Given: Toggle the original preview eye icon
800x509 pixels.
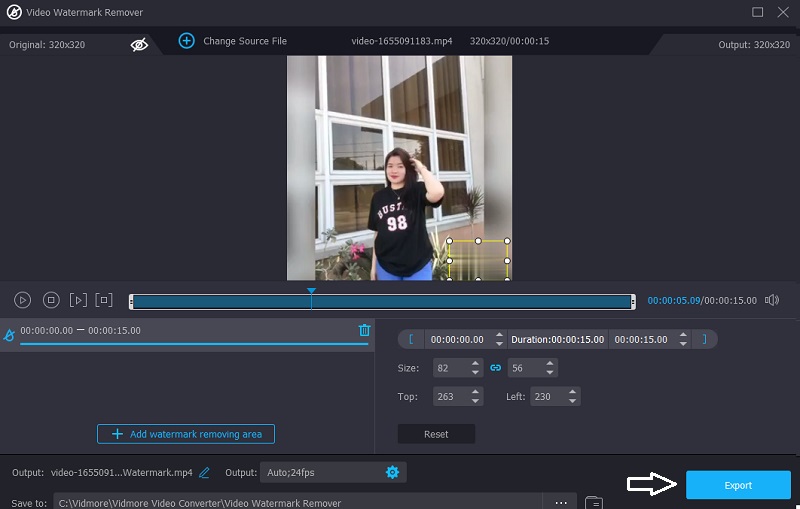Looking at the screenshot, I should coord(139,44).
